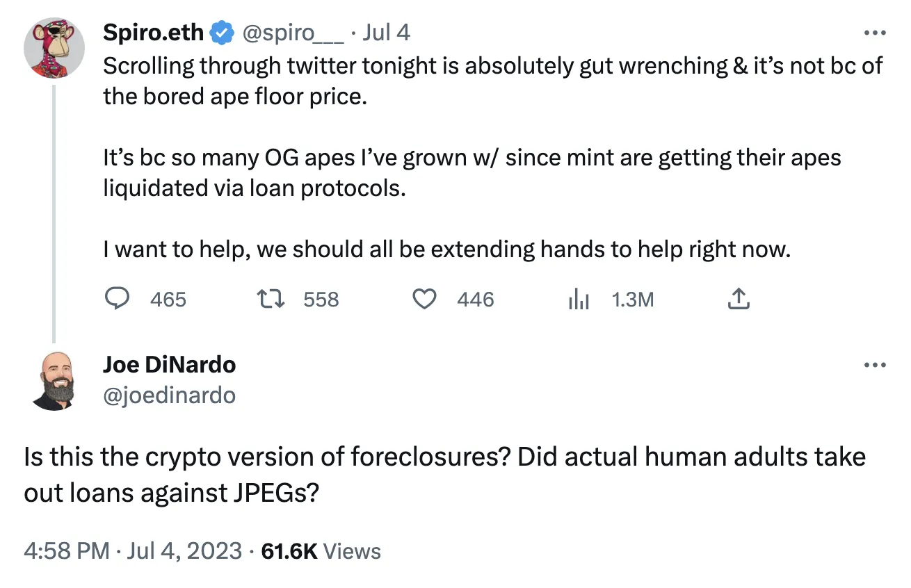Click the 558 retweets count
The height and width of the screenshot is (588, 911).
pyautogui.click(x=321, y=300)
